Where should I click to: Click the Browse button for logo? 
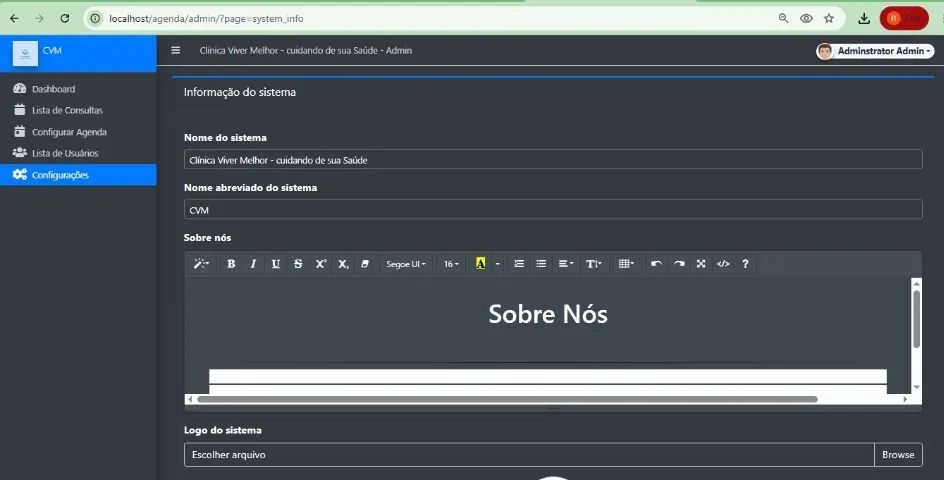898,455
